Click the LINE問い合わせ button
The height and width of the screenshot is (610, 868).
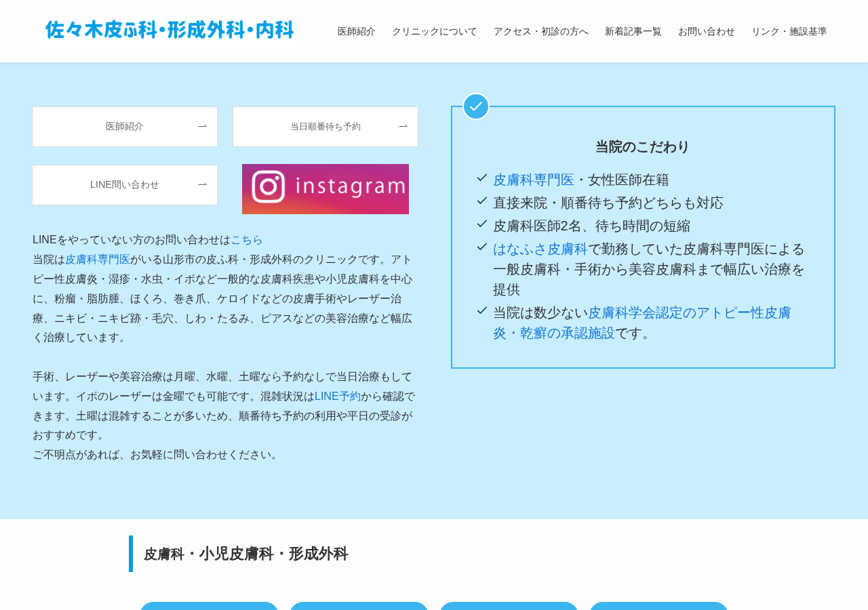125,185
